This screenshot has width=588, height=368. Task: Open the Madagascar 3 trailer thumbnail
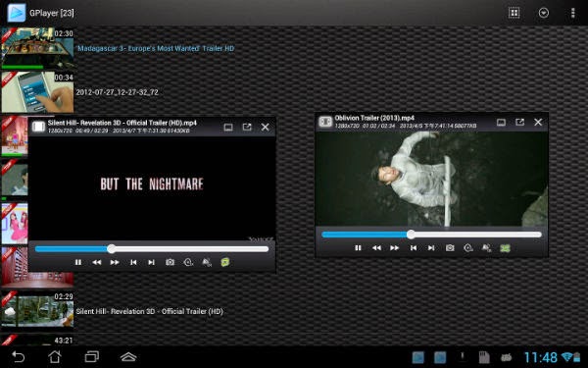pyautogui.click(x=37, y=48)
